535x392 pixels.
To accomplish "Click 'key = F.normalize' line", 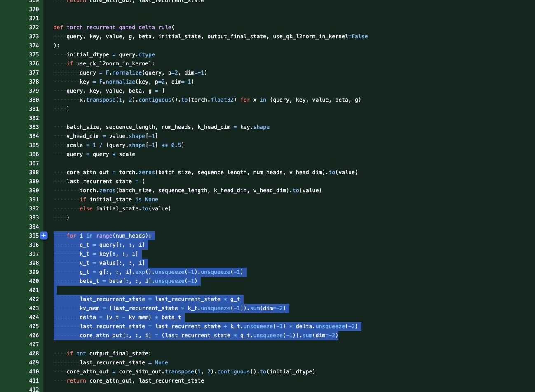I will pos(137,82).
